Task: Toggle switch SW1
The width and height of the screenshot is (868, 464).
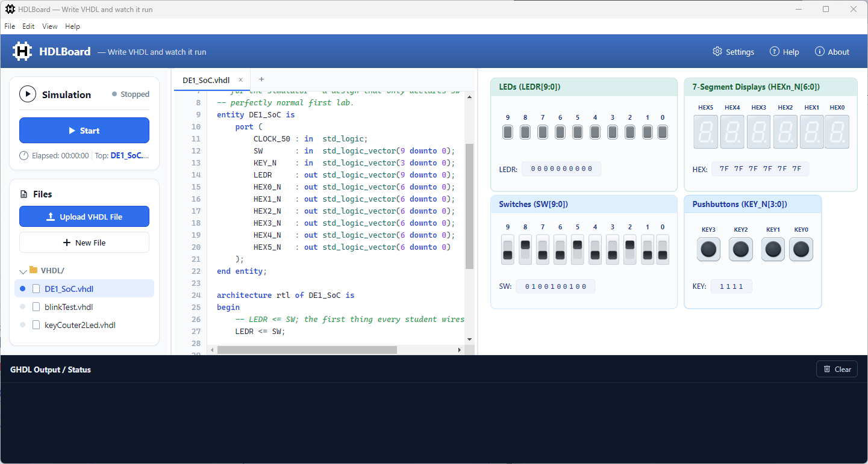Action: pos(647,250)
